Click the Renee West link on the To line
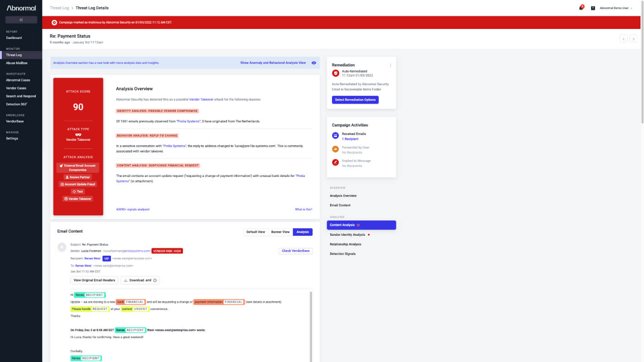 click(x=83, y=266)
